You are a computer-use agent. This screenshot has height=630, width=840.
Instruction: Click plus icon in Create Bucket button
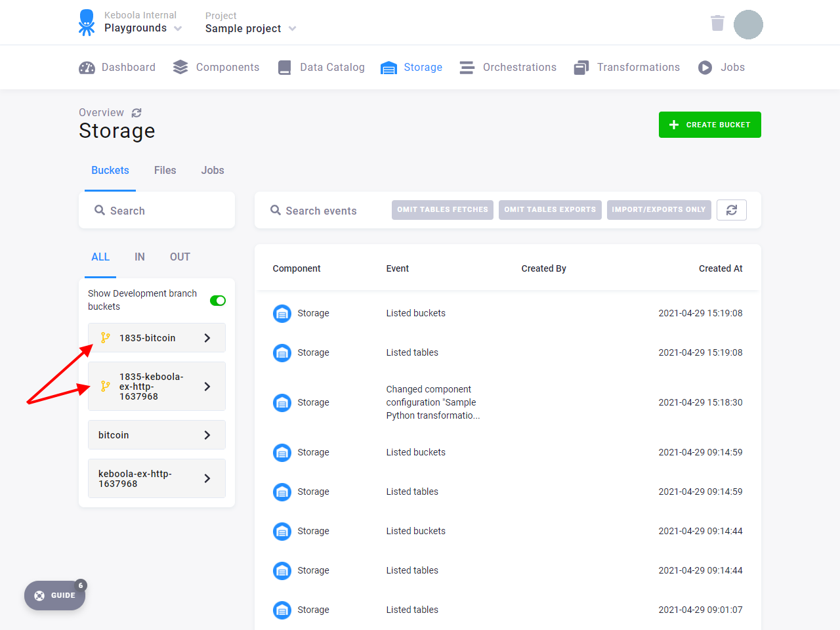tap(674, 125)
